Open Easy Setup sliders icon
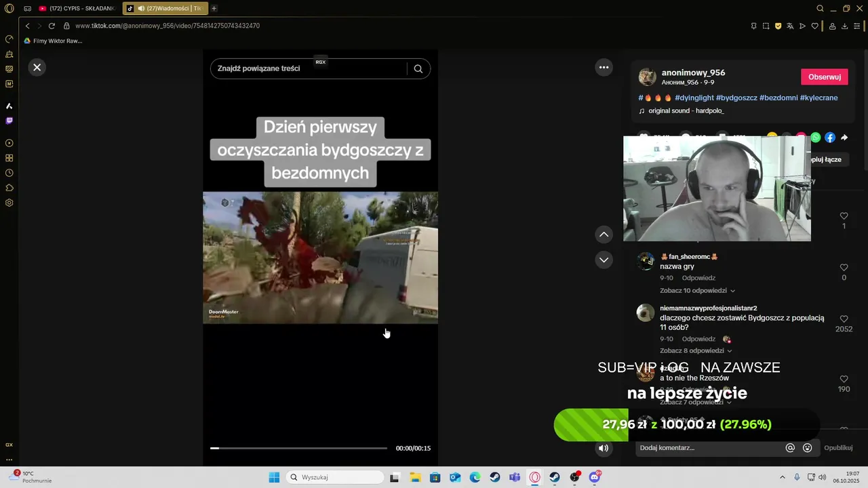This screenshot has height=488, width=868. coord(856,26)
